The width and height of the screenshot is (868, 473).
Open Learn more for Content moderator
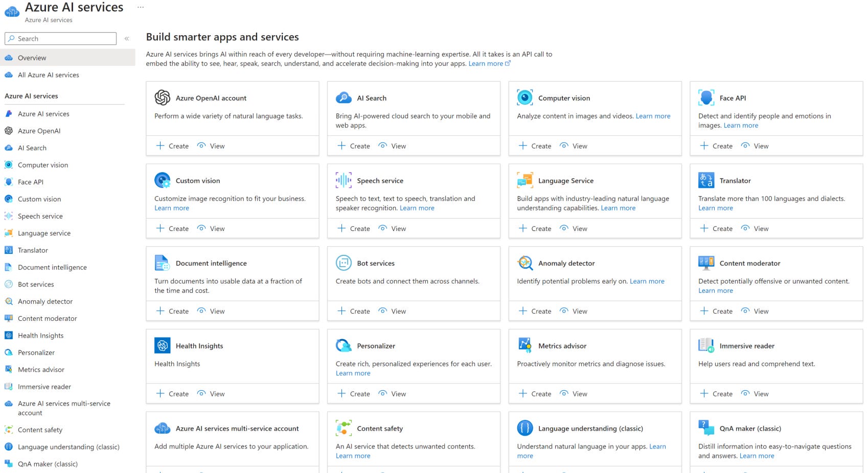point(715,290)
